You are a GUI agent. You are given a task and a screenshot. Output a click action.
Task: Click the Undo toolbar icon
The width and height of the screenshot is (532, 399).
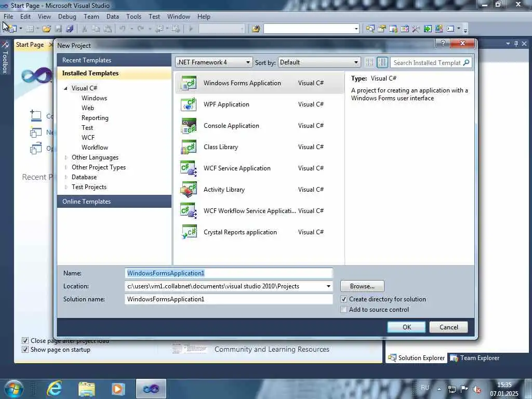[x=123, y=29]
